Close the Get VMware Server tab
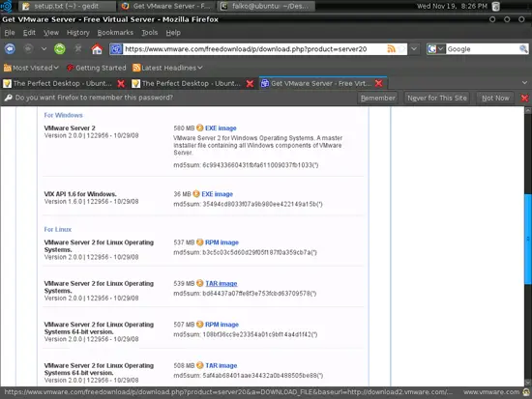The image size is (532, 399). pyautogui.click(x=379, y=83)
